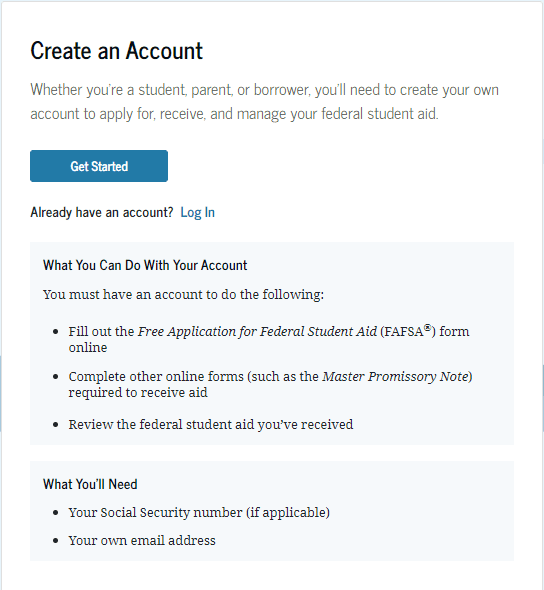Click 'Review the federal student aid you've received'
This screenshot has width=544, height=590.
tap(211, 424)
